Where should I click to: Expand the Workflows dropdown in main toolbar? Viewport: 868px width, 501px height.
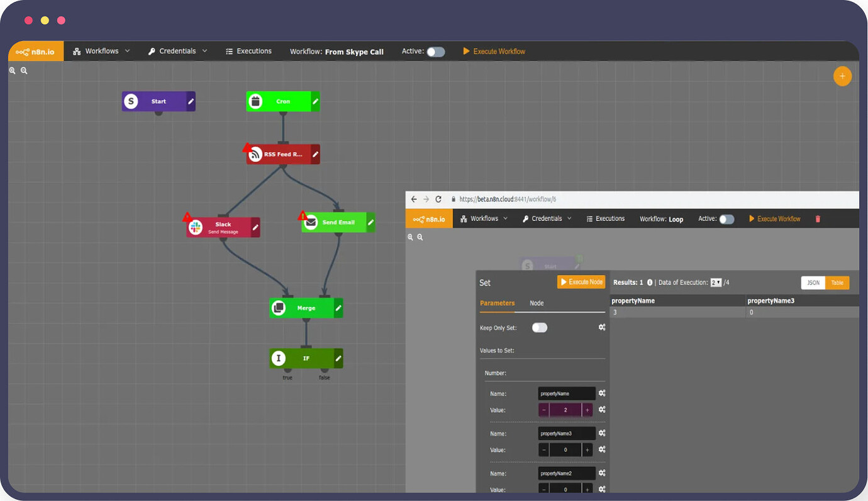tap(102, 51)
